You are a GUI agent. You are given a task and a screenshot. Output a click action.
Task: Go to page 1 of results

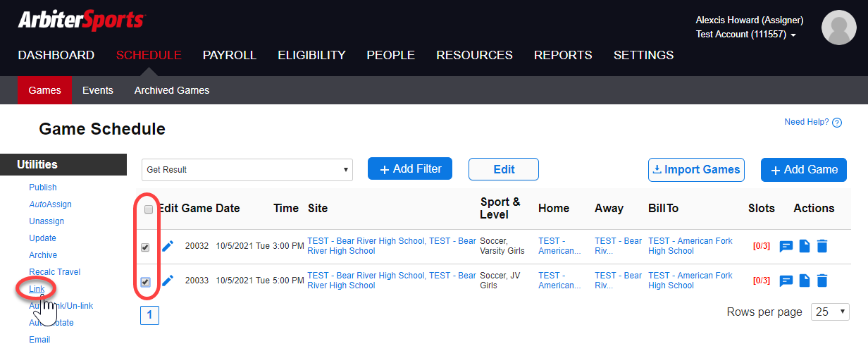[150, 315]
